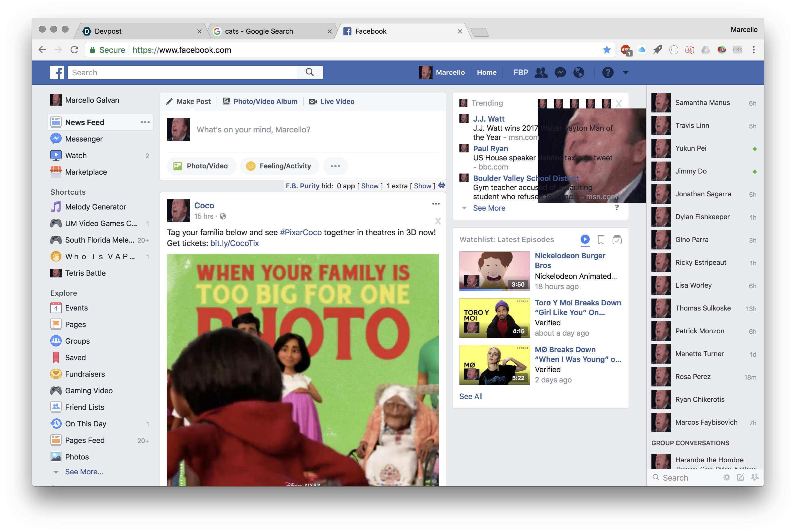This screenshot has width=796, height=532.
Task: Click the Adblock extension icon
Action: point(625,50)
